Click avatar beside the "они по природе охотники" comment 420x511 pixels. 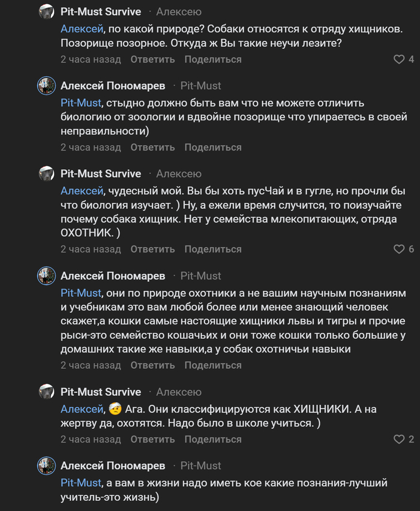[x=47, y=276]
